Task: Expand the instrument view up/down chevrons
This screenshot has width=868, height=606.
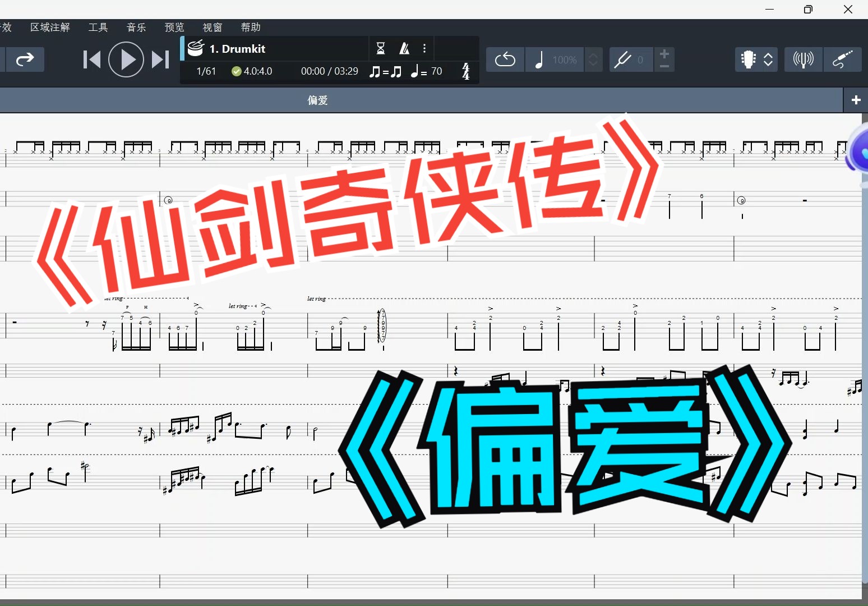Action: [769, 59]
